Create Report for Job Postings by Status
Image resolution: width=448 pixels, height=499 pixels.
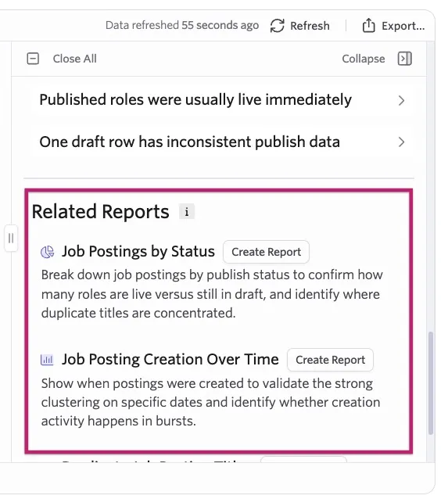click(266, 252)
